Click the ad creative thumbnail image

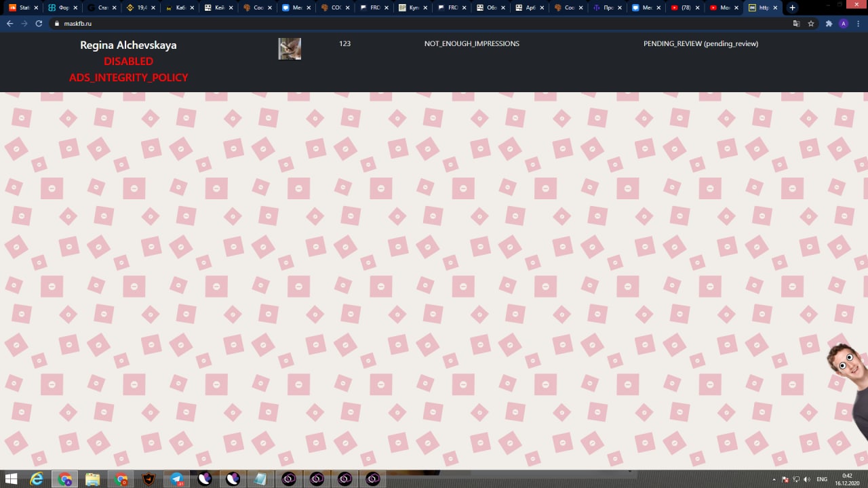tap(290, 49)
